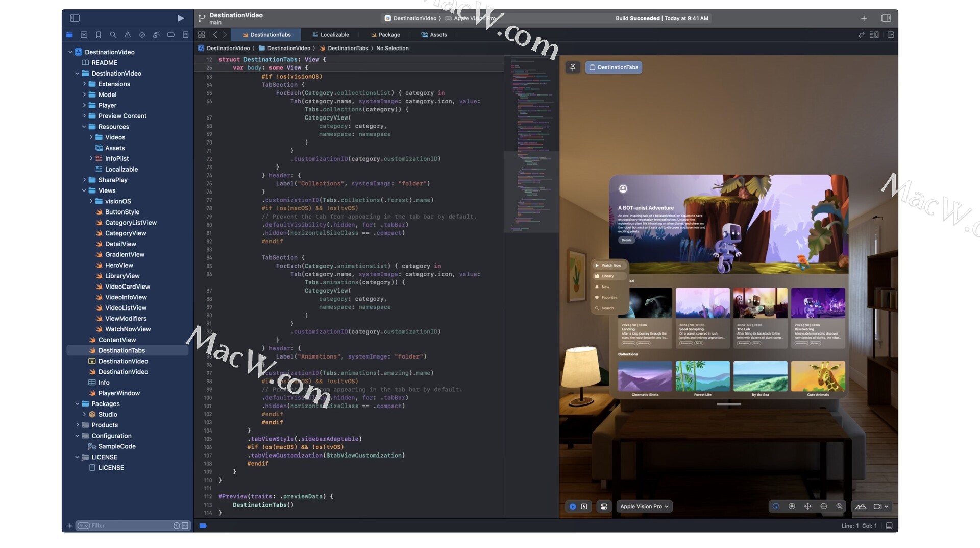The image size is (980, 548).
Task: Click No Selection in the jump bar
Action: pos(393,48)
